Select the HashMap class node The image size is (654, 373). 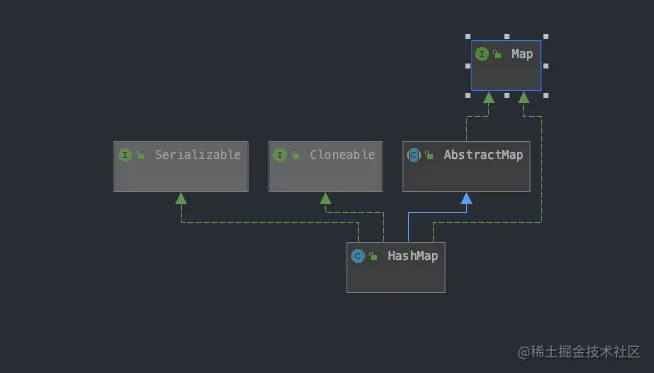click(396, 267)
